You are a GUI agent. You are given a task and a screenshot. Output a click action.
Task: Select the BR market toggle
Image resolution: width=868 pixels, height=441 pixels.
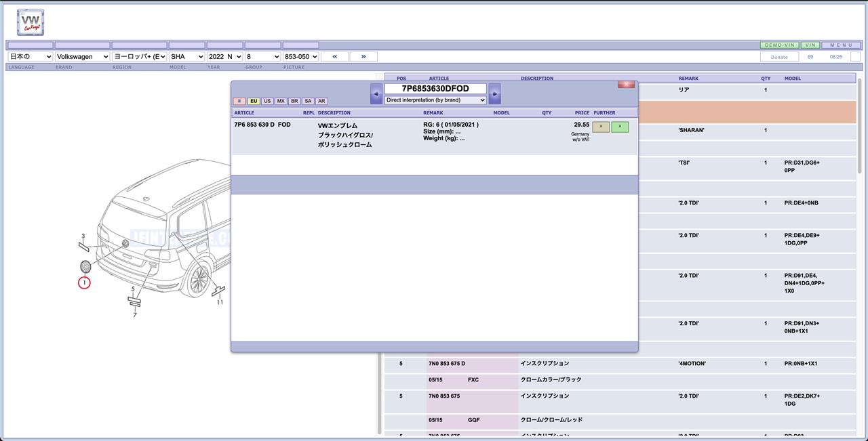click(x=294, y=101)
